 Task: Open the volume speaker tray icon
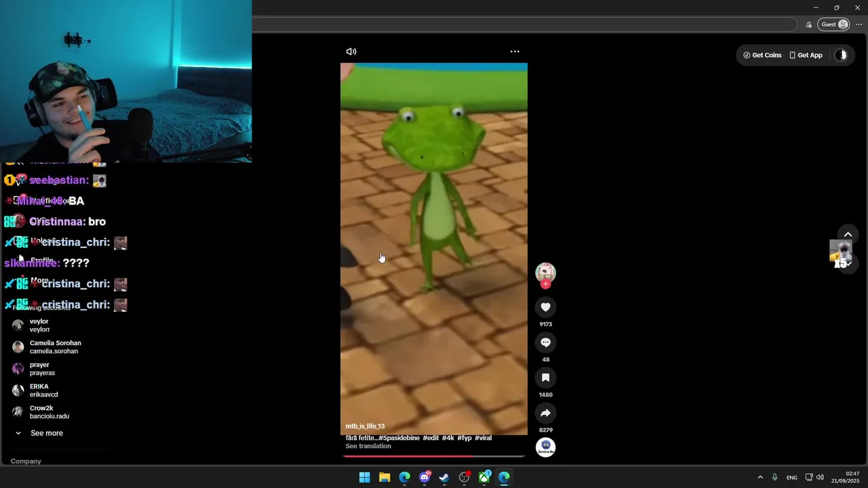click(820, 477)
